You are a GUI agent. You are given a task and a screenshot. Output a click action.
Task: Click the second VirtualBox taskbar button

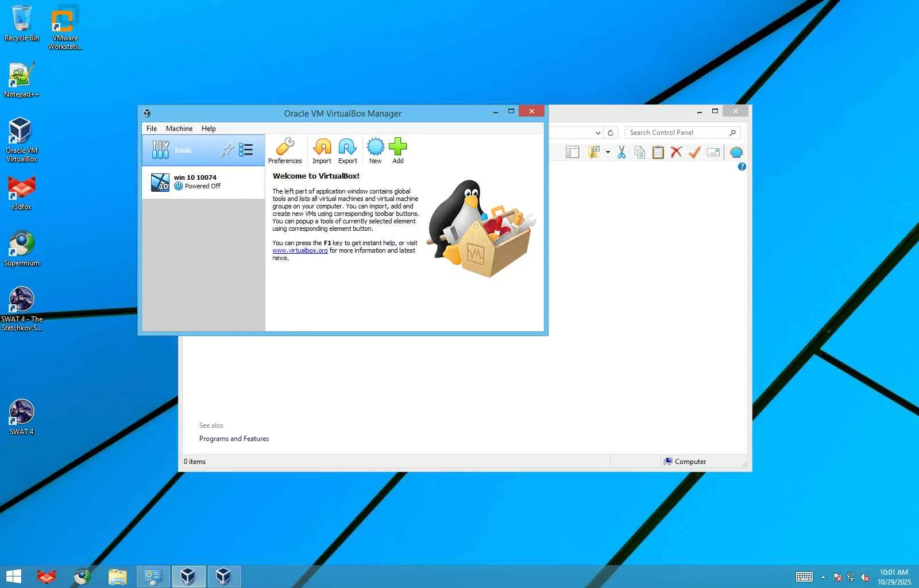[x=224, y=577]
